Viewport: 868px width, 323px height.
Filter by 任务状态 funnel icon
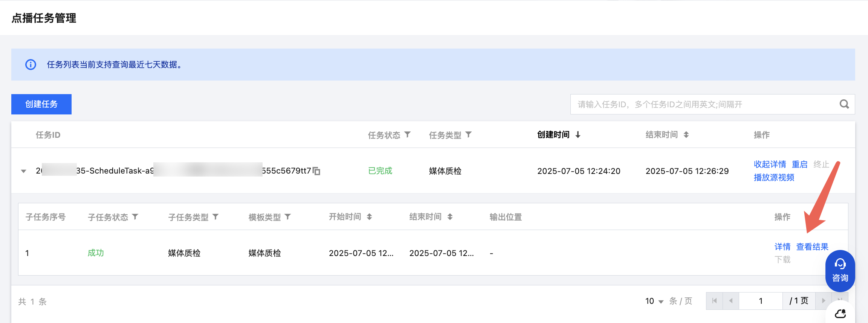pos(408,134)
